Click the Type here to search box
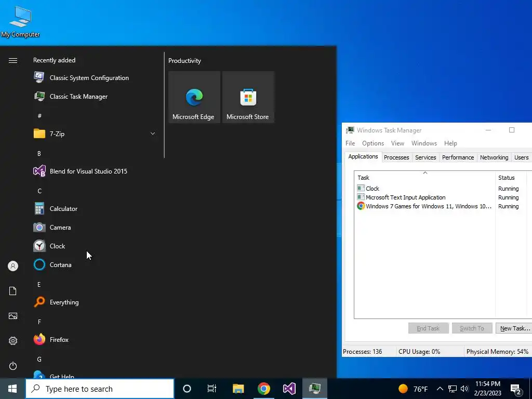 (x=100, y=389)
